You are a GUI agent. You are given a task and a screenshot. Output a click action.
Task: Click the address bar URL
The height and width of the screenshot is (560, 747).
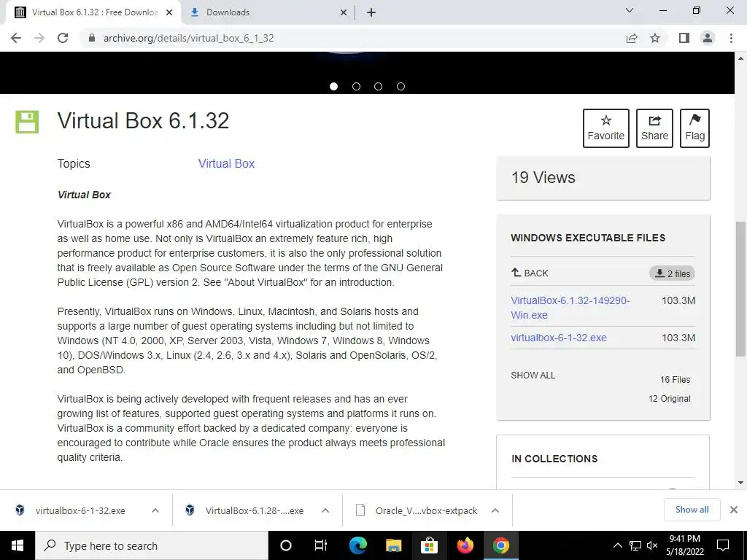tap(189, 38)
